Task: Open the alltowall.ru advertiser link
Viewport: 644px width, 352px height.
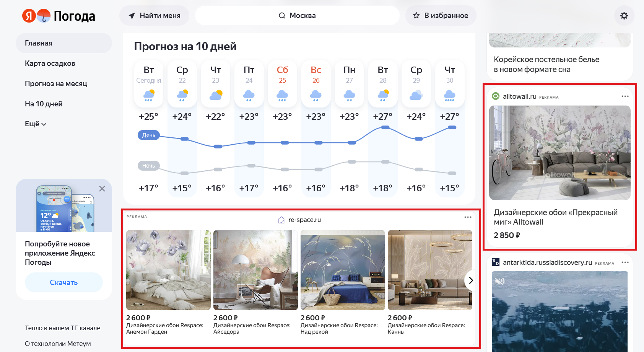Action: point(520,96)
